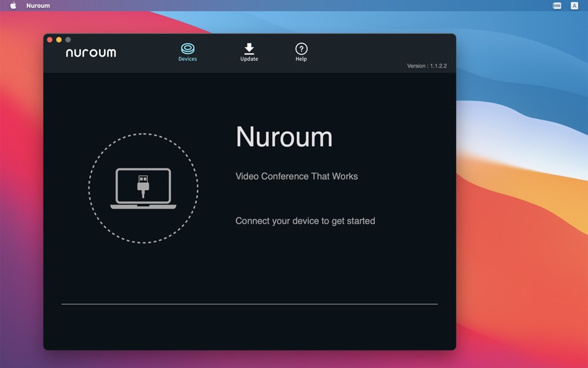
Task: Open Update by clicking the download arrow icon
Action: 249,48
